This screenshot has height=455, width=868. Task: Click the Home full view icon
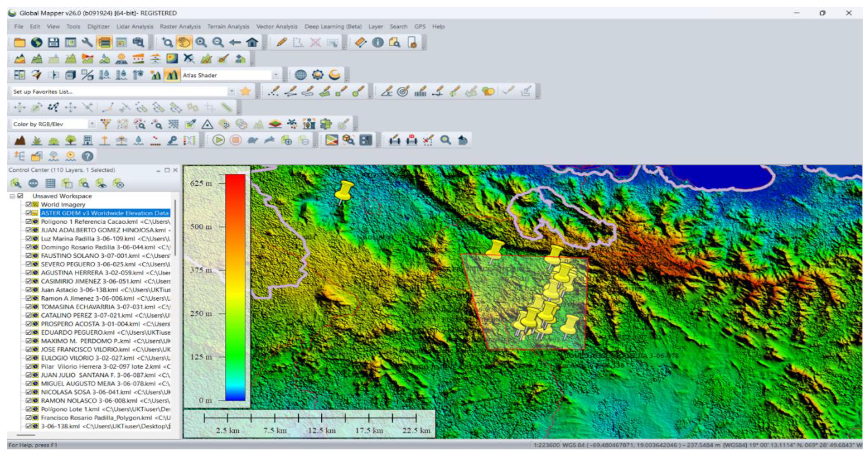pos(252,43)
